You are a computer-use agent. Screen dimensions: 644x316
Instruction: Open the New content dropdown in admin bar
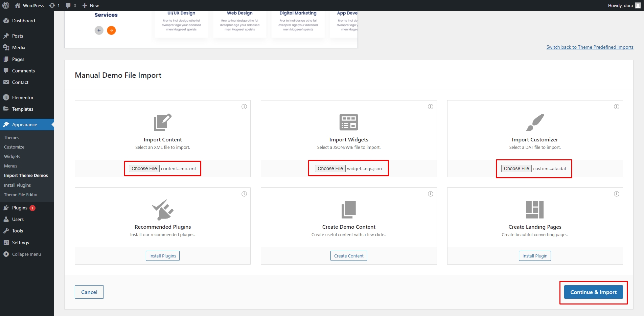(x=91, y=5)
